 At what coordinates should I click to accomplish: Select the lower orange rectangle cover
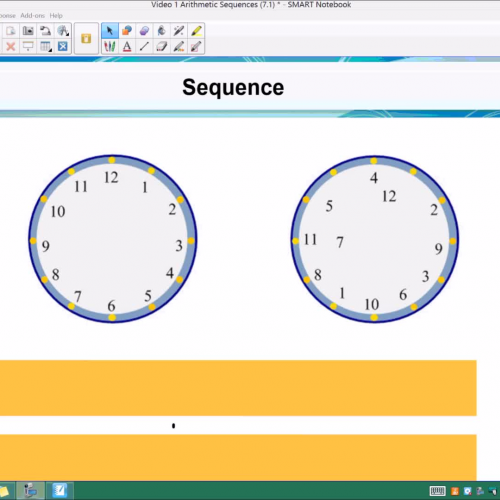[x=238, y=457]
